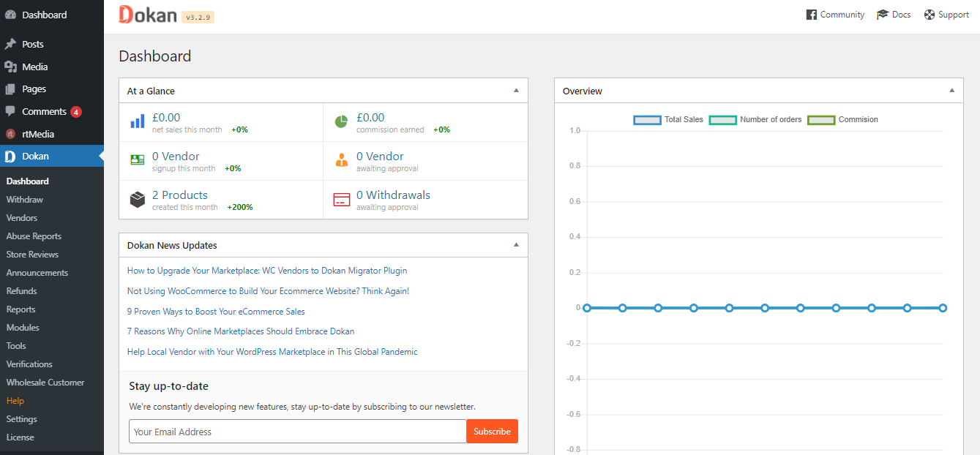Toggle Total Sales legend in chart

[x=668, y=119]
